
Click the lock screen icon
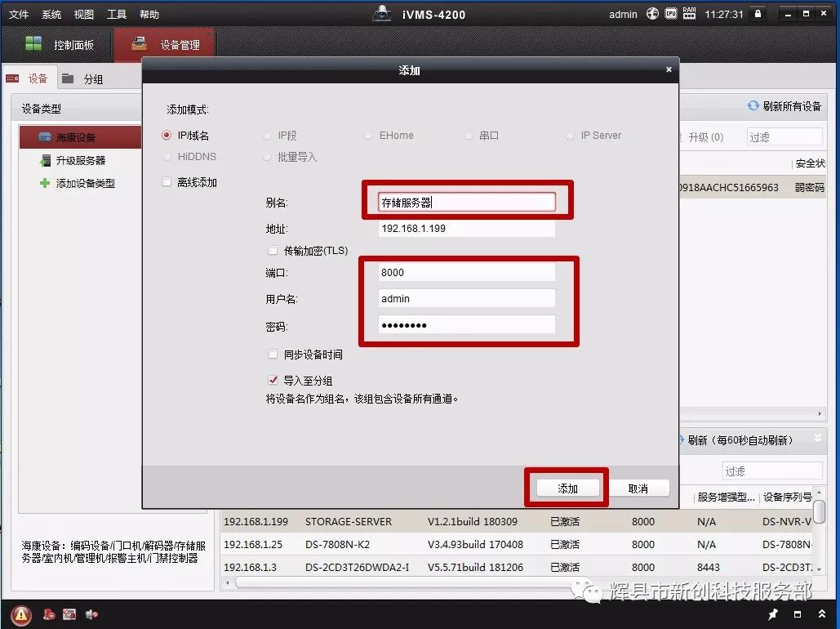coord(758,14)
